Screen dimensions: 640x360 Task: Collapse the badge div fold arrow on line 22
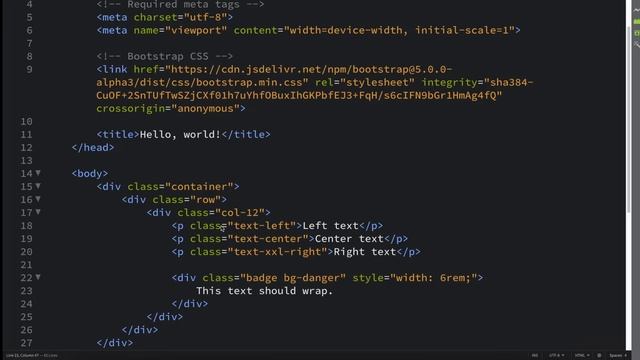[x=38, y=278]
